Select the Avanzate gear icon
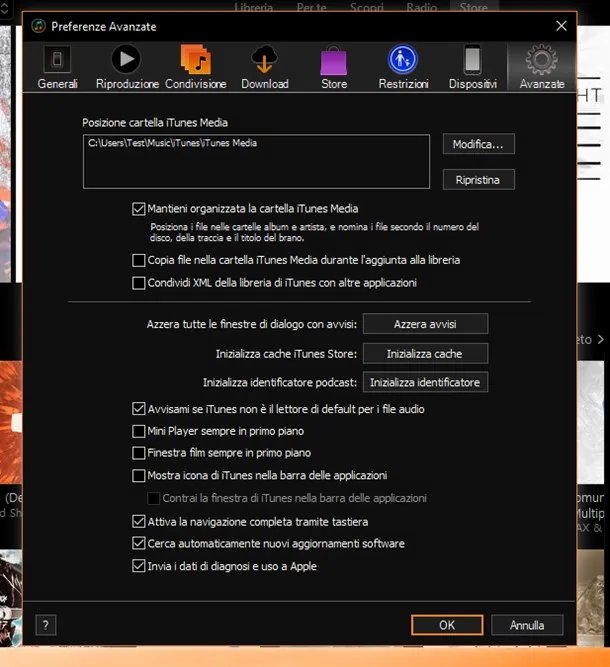 542,59
